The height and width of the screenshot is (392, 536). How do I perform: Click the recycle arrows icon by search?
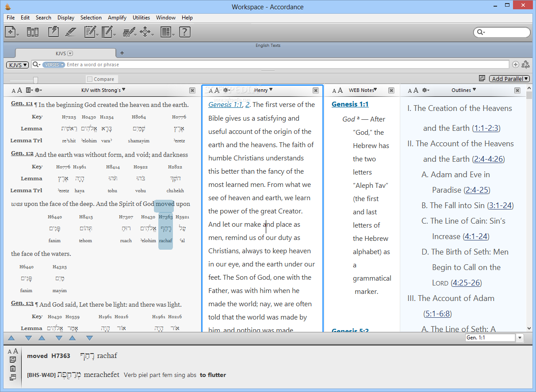(x=526, y=65)
